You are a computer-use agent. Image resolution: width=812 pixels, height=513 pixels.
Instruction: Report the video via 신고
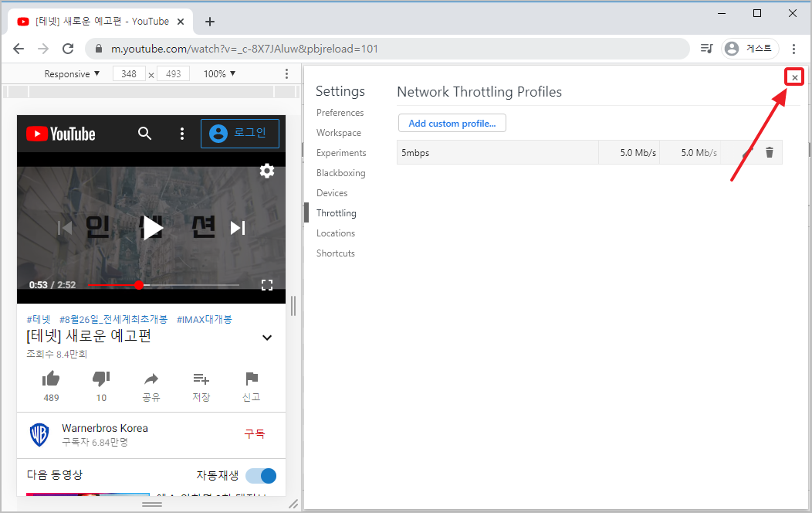click(x=251, y=386)
